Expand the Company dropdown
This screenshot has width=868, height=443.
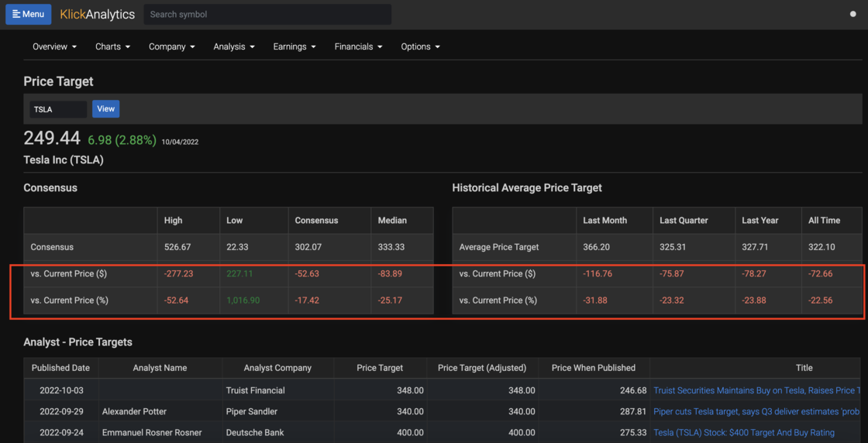coord(171,47)
